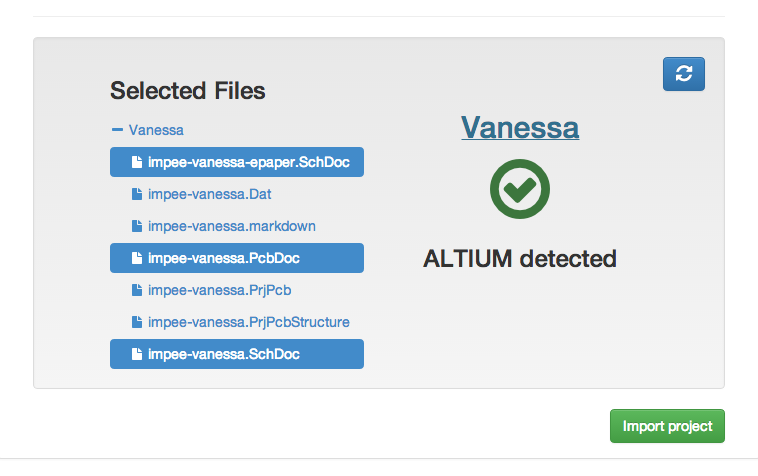Click the Import project button
758x476 pixels.
[x=667, y=426]
